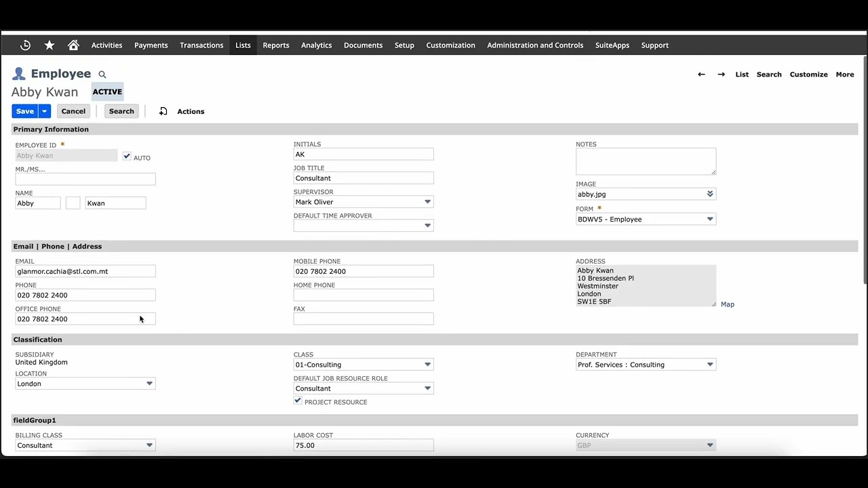The height and width of the screenshot is (488, 868).
Task: Click the Office Phone input field
Action: (85, 319)
